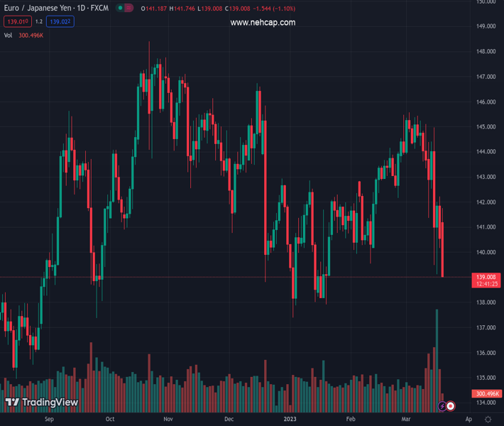The image size is (504, 426).
Task: Click the red sell price 139.01 button
Action: pos(17,22)
